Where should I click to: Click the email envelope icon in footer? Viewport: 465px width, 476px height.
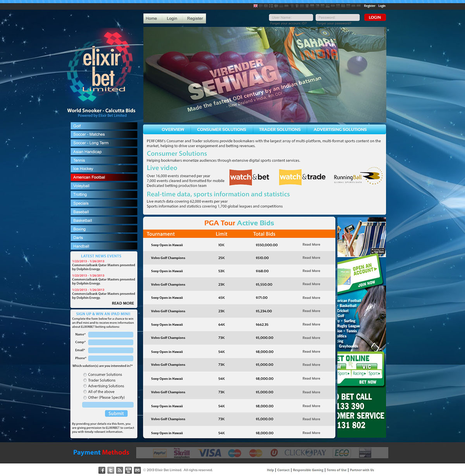138,470
